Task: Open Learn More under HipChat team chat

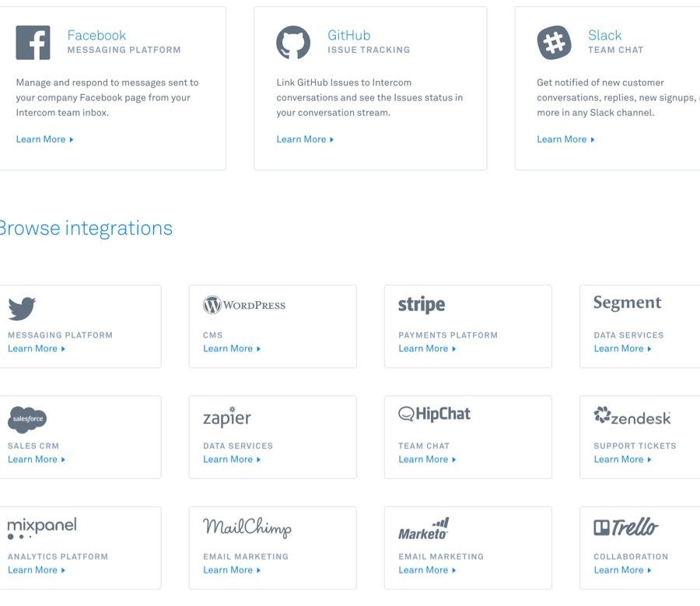Action: pyautogui.click(x=427, y=460)
